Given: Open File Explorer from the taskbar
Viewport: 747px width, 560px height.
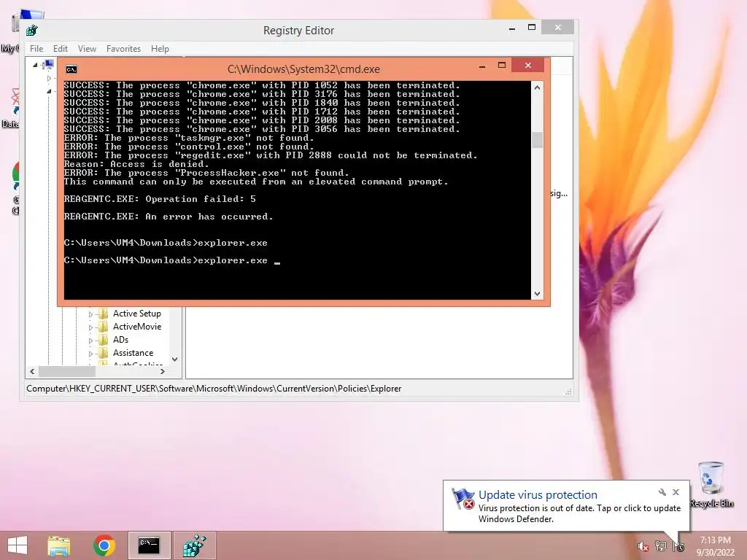Looking at the screenshot, I should pyautogui.click(x=59, y=545).
